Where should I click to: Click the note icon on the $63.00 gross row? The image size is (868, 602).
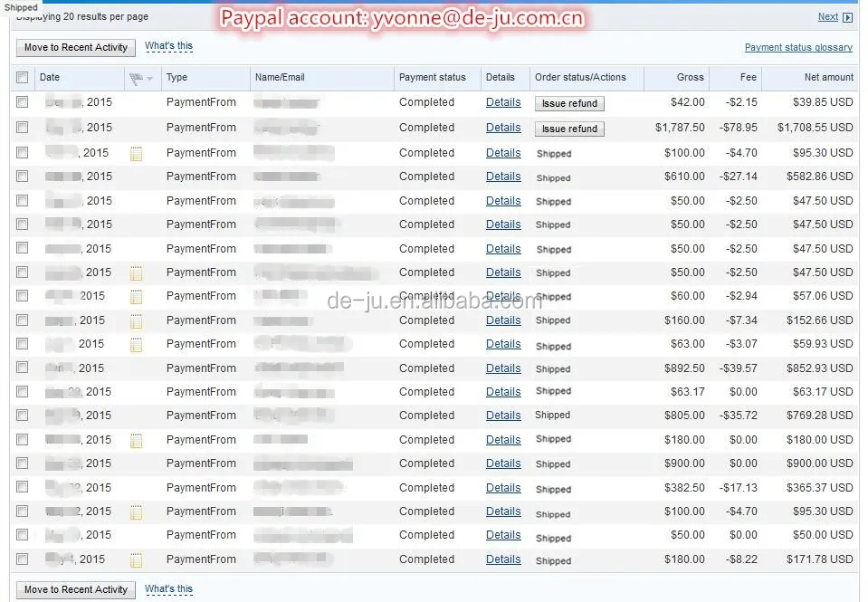pyautogui.click(x=137, y=345)
